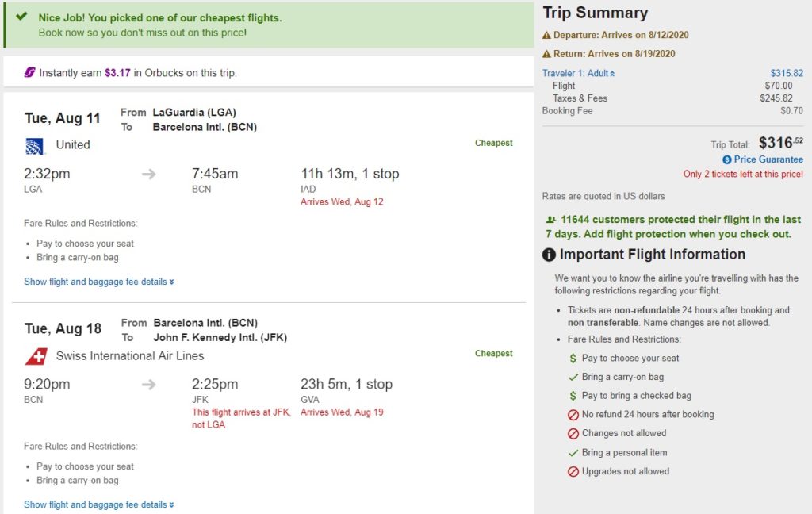Click the prohibited icon beside Changes not allowed

573,434
